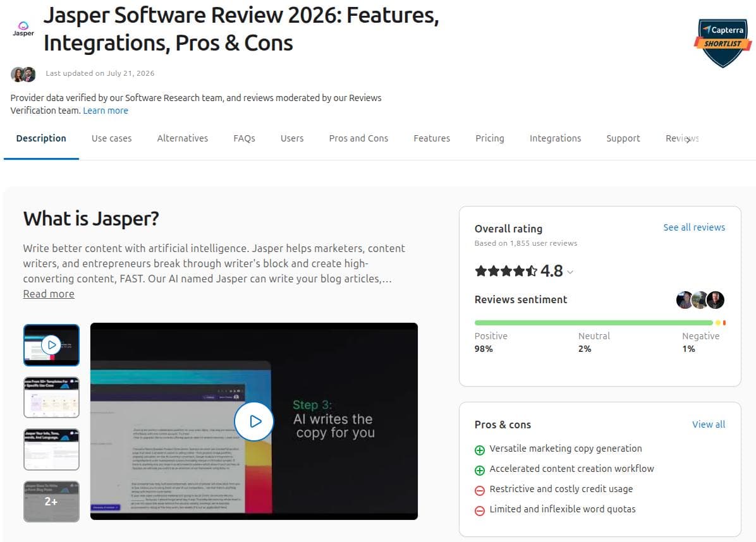756x542 pixels.
Task: Click the Neutral 2% label
Action: (x=594, y=342)
